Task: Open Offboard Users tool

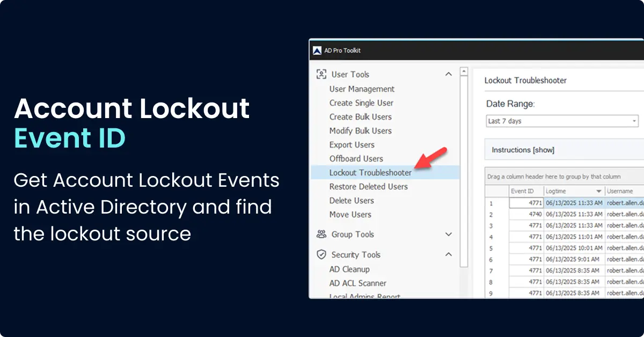Action: click(356, 159)
